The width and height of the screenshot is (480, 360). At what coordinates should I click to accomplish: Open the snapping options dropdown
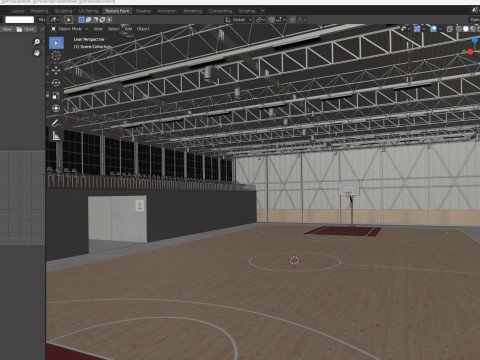pyautogui.click(x=282, y=20)
